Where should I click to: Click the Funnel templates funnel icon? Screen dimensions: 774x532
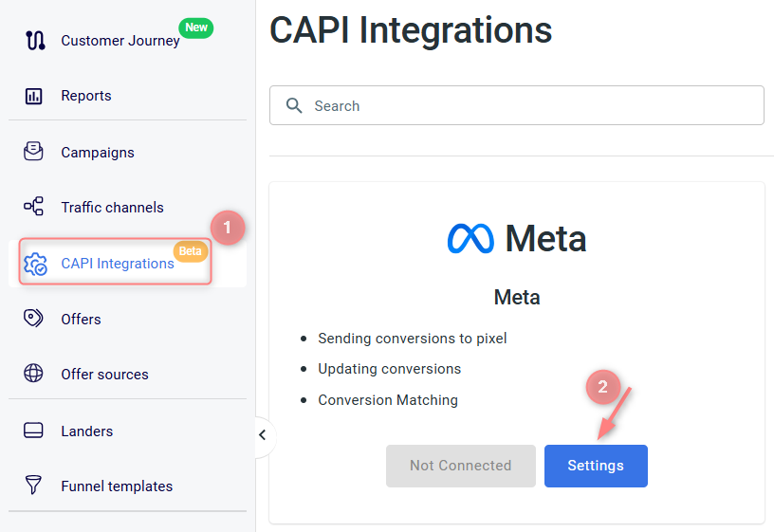[33, 486]
